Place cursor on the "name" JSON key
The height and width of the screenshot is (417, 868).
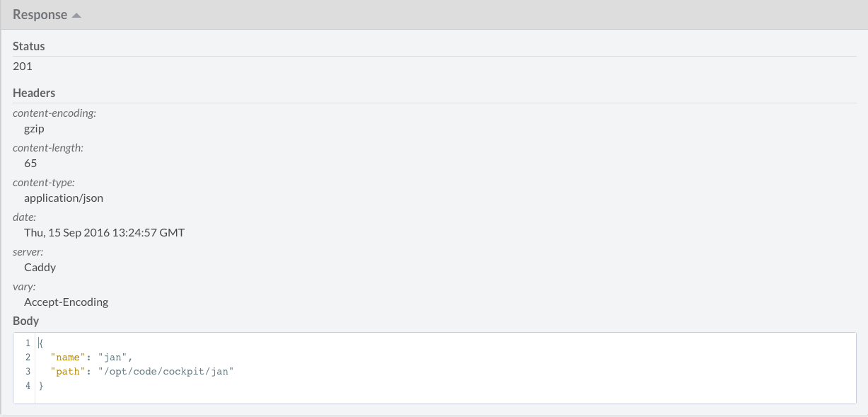67,358
